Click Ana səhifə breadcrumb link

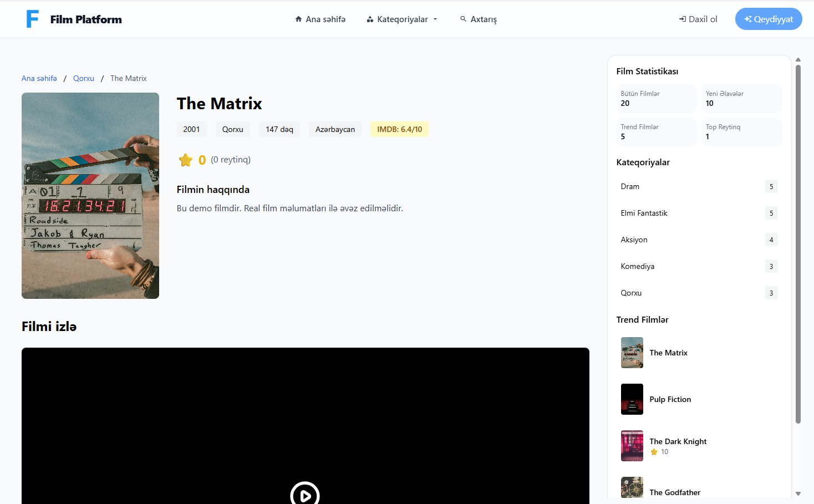[x=39, y=78]
